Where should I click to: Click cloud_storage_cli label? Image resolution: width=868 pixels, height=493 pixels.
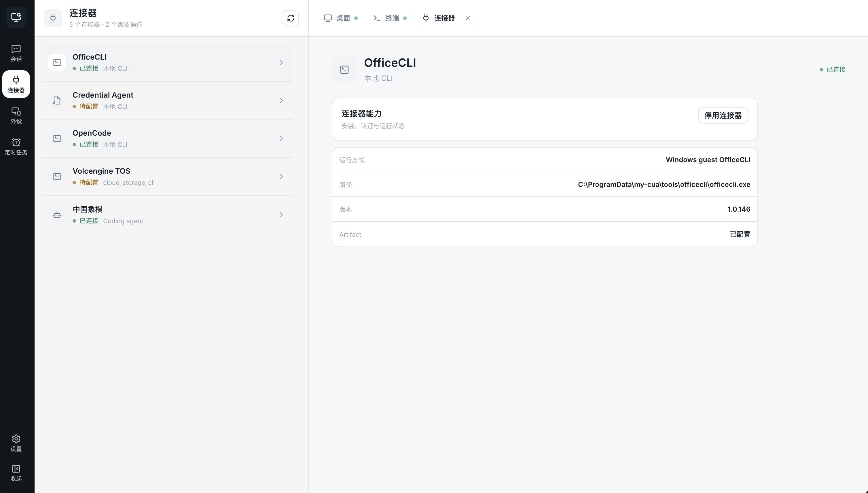pos(129,183)
